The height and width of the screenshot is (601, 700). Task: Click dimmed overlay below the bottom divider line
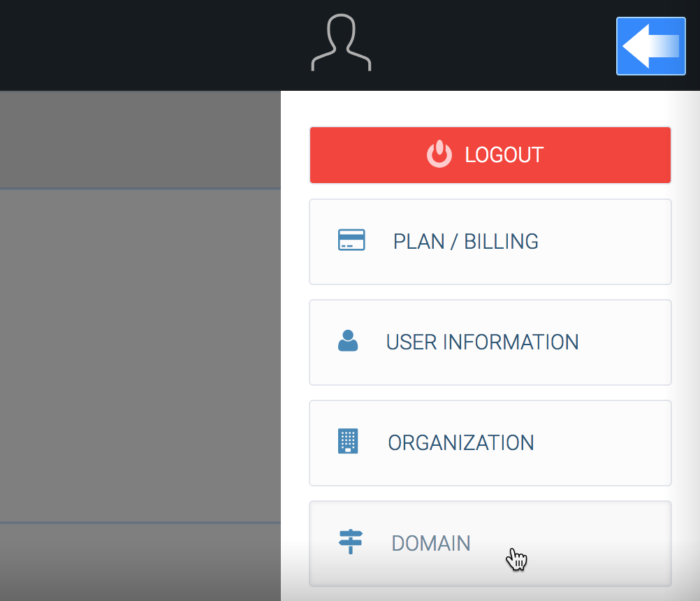click(x=140, y=563)
